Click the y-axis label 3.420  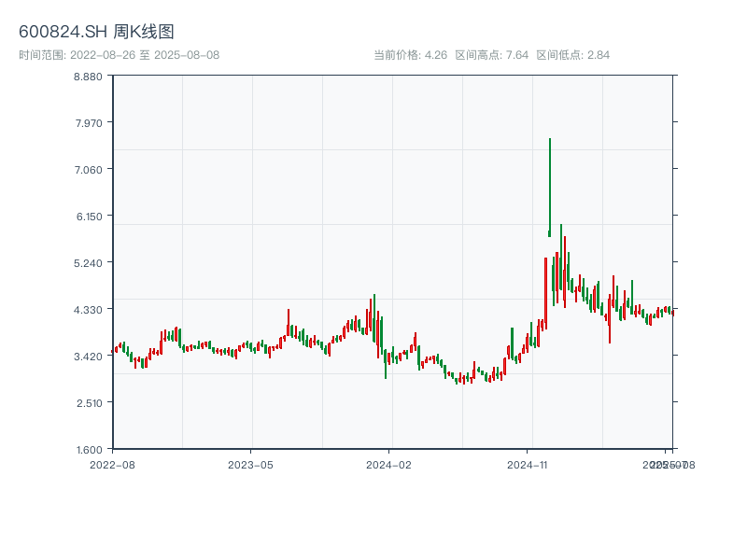(x=88, y=357)
